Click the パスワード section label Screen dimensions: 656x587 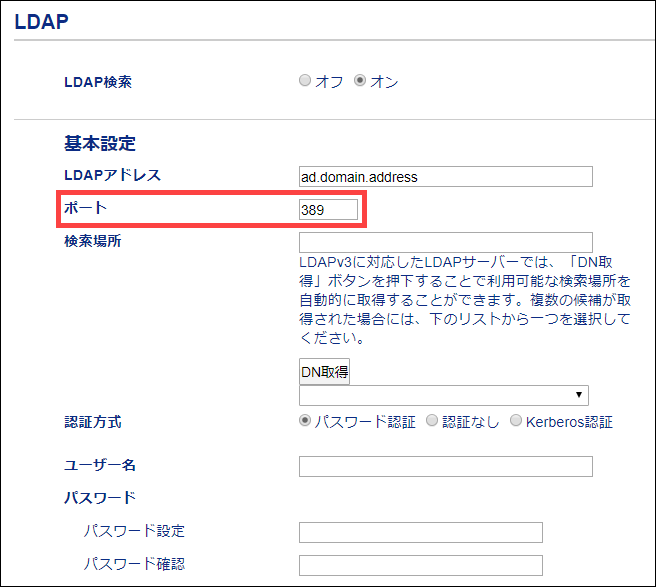(x=99, y=498)
